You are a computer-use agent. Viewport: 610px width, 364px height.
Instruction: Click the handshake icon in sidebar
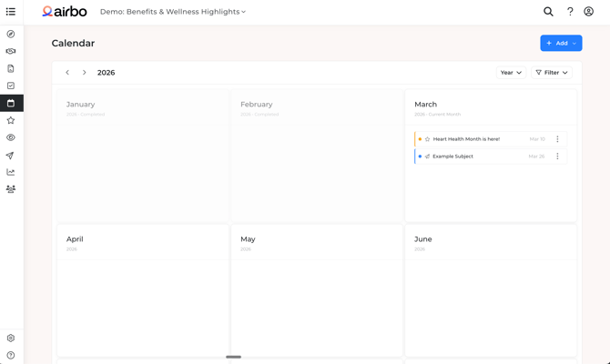[11, 51]
